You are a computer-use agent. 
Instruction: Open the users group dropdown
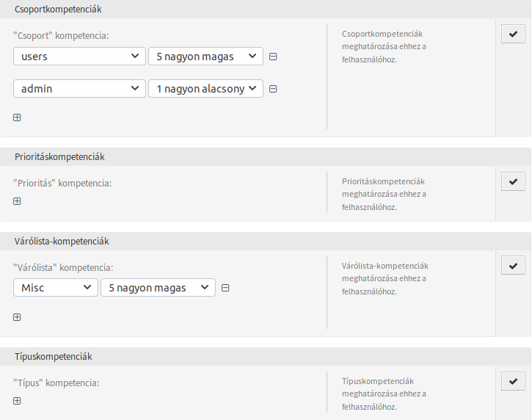point(79,57)
